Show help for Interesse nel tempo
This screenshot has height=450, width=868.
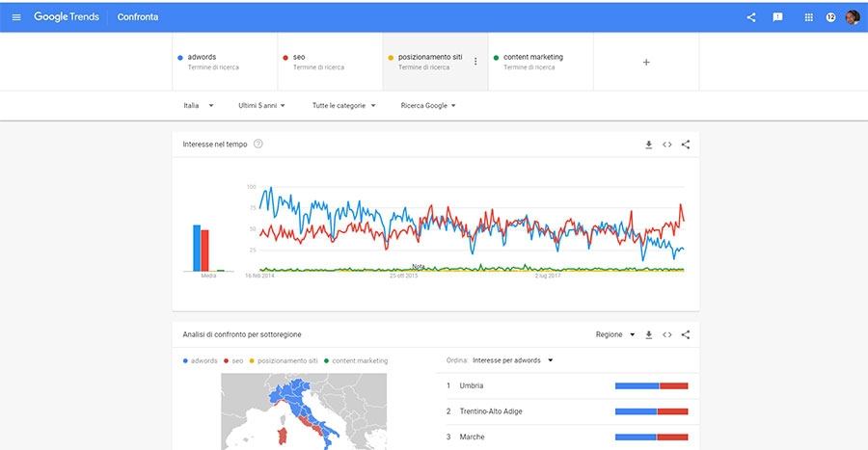pos(258,144)
